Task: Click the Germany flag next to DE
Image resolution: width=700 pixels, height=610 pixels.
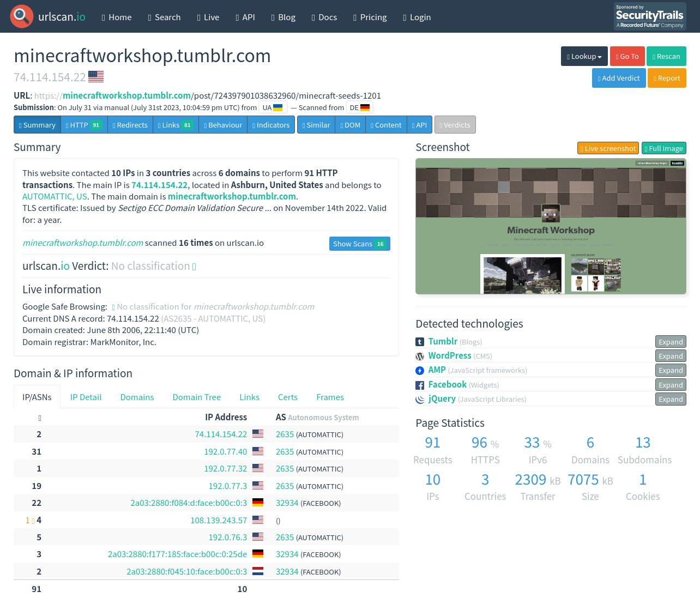Action: point(365,108)
